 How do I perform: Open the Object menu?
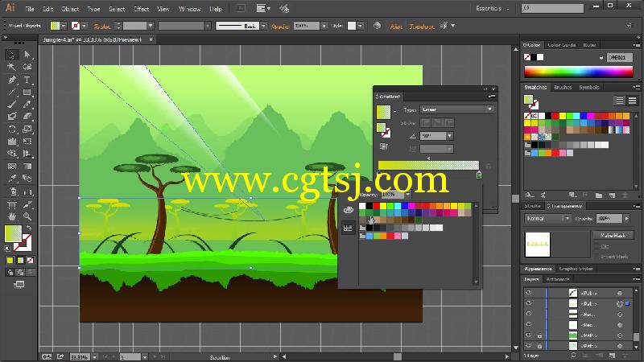click(70, 9)
